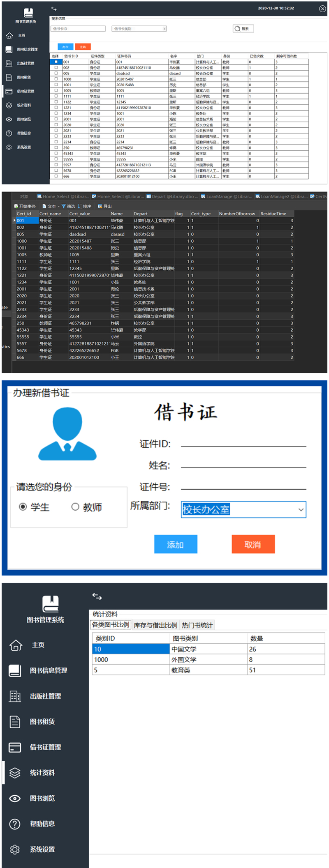Open 图书浏览 eye icon in the large bottom sidebar

click(x=15, y=798)
